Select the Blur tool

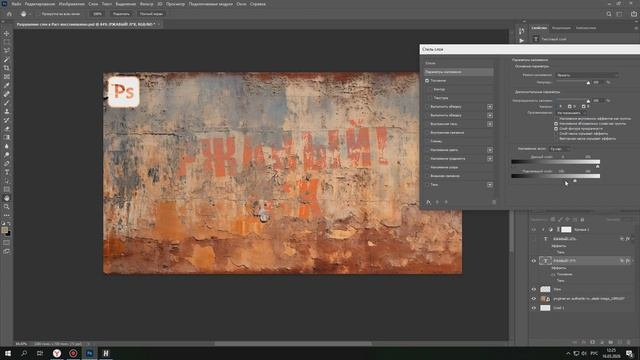click(x=7, y=146)
